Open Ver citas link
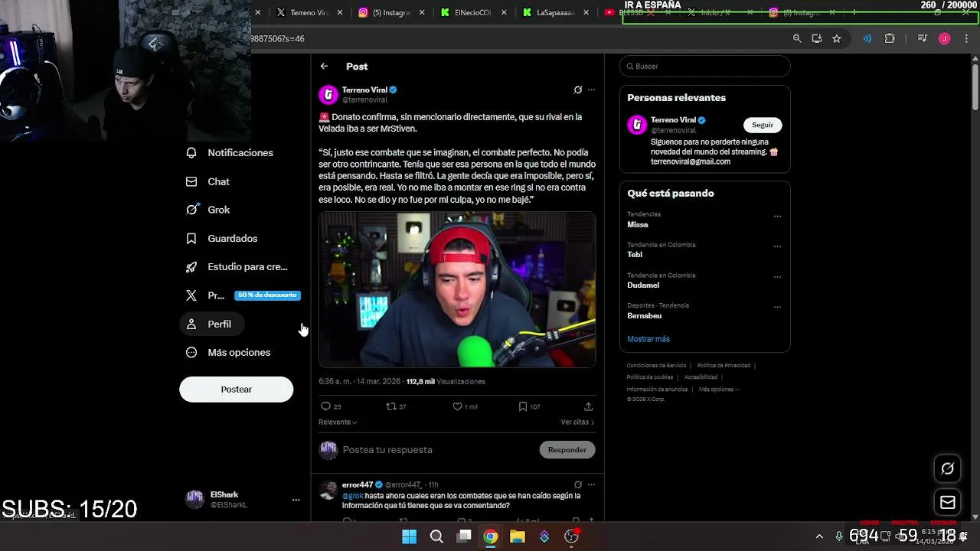Viewport: 980px width, 551px height. [577, 422]
